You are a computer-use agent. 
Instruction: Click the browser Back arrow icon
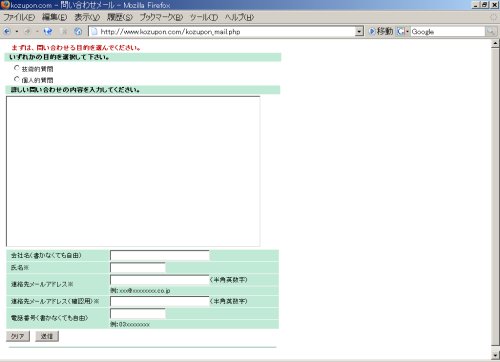tap(7, 32)
